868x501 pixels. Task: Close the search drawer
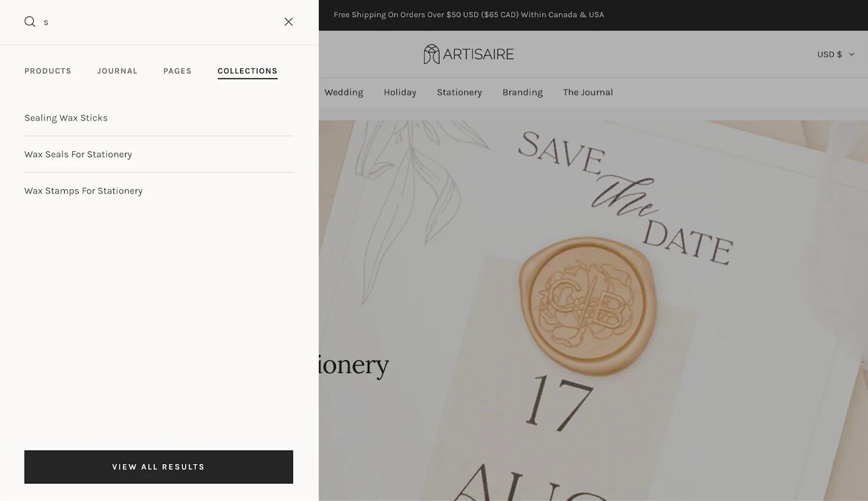click(x=289, y=22)
